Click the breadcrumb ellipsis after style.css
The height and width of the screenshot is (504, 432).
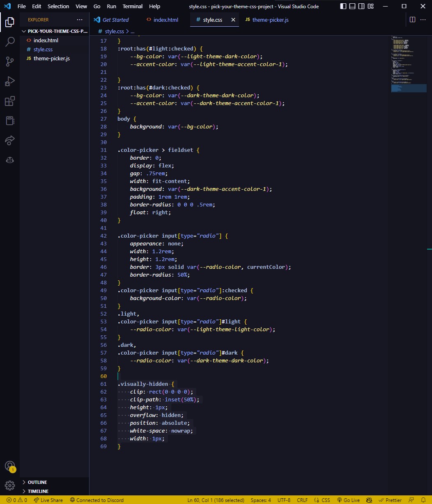132,31
